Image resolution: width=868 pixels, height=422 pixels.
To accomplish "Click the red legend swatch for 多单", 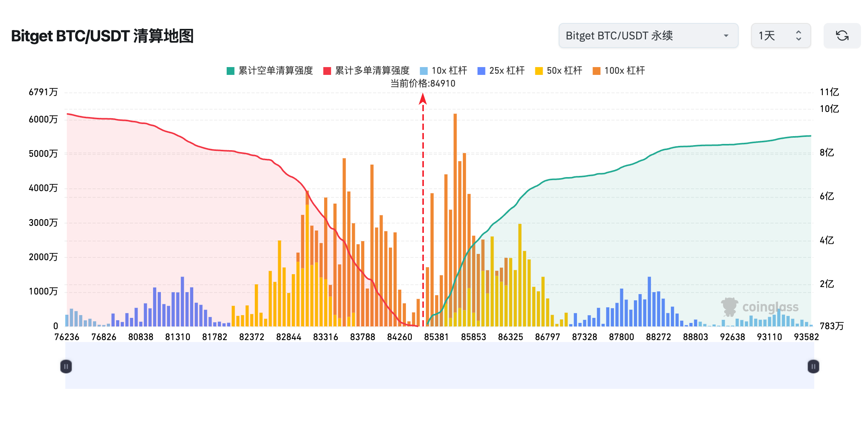I will tap(327, 71).
